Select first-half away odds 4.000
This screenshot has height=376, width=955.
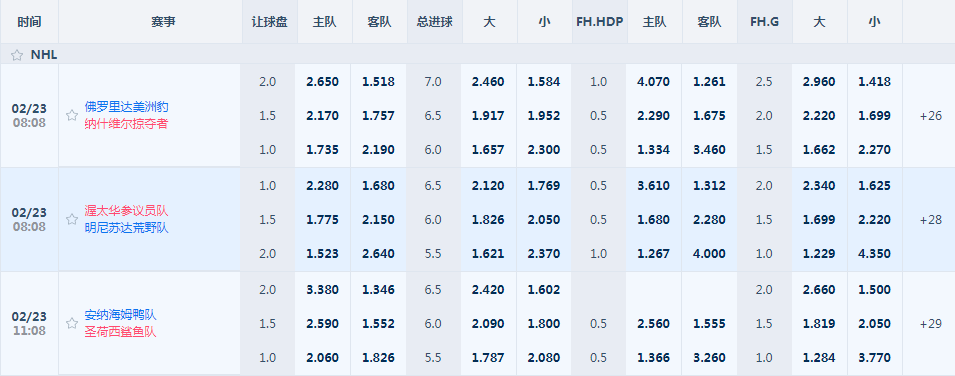(x=709, y=254)
